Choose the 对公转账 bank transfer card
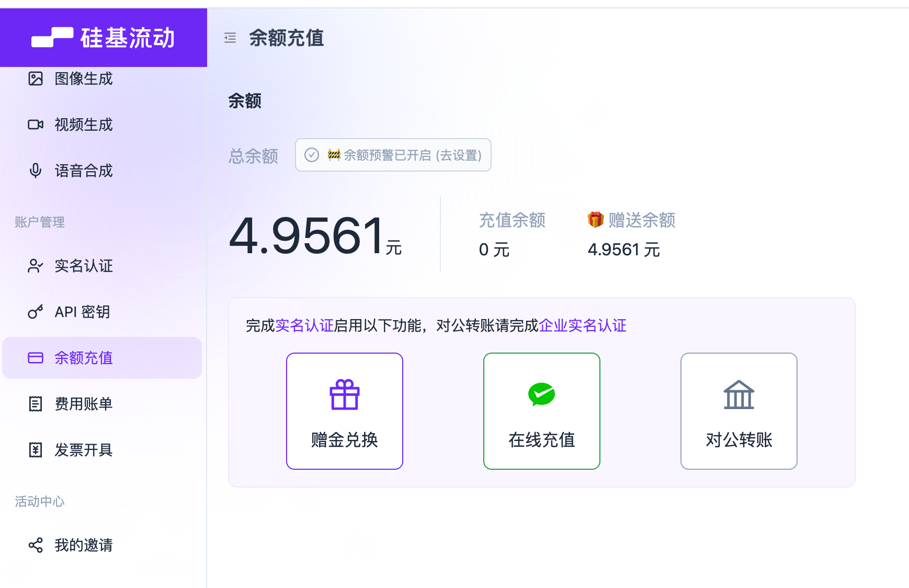The width and height of the screenshot is (909, 588). coord(738,411)
